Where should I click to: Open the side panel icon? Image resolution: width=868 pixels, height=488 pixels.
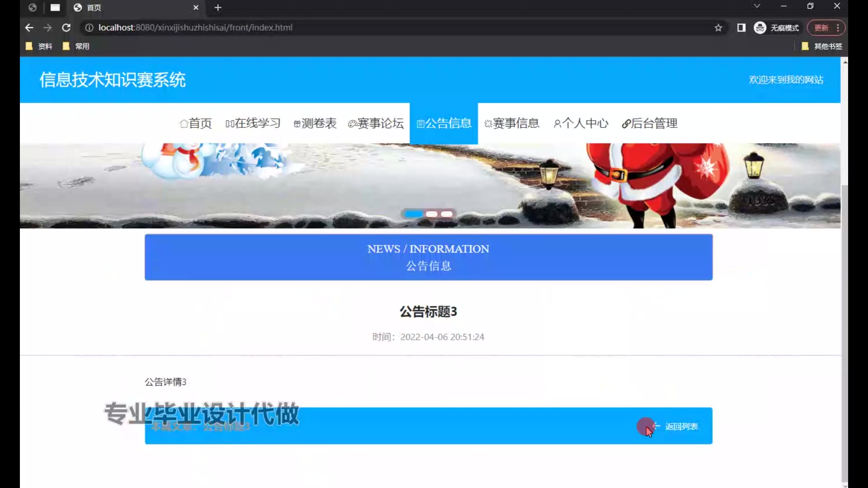point(741,28)
